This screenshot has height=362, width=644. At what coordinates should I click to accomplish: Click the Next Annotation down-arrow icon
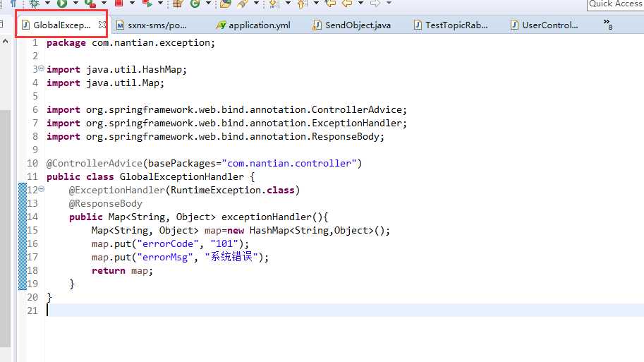tap(274, 4)
